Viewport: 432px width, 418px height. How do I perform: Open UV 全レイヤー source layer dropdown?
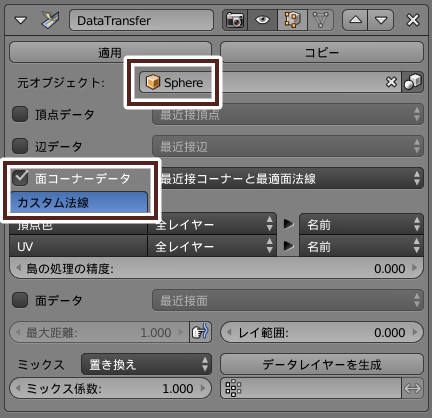click(x=212, y=246)
